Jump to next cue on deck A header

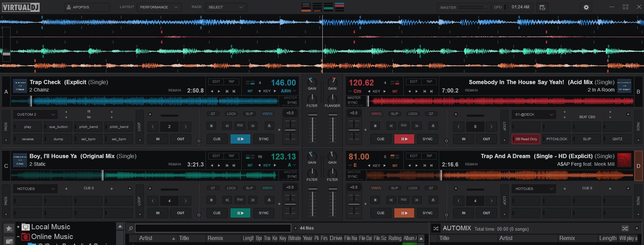(x=234, y=91)
